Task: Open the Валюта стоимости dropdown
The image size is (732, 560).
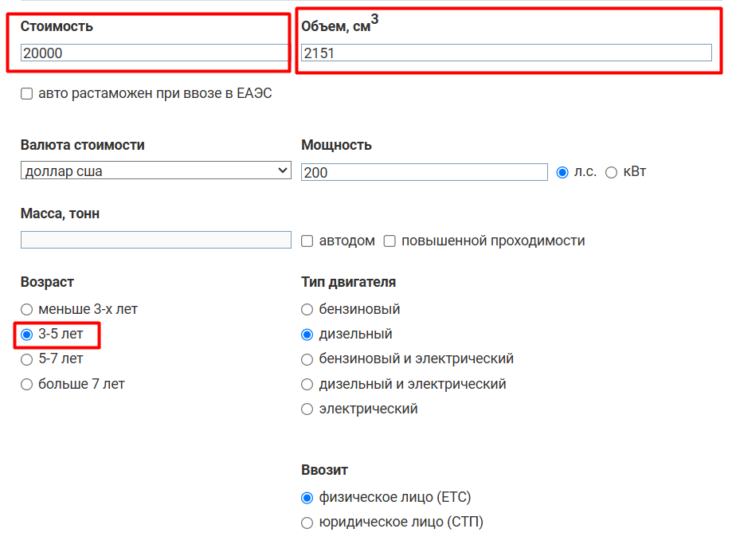Action: (x=156, y=170)
